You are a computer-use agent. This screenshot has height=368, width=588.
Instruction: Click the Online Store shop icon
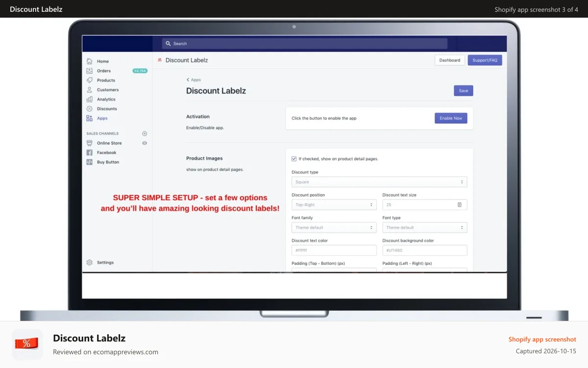(x=89, y=143)
